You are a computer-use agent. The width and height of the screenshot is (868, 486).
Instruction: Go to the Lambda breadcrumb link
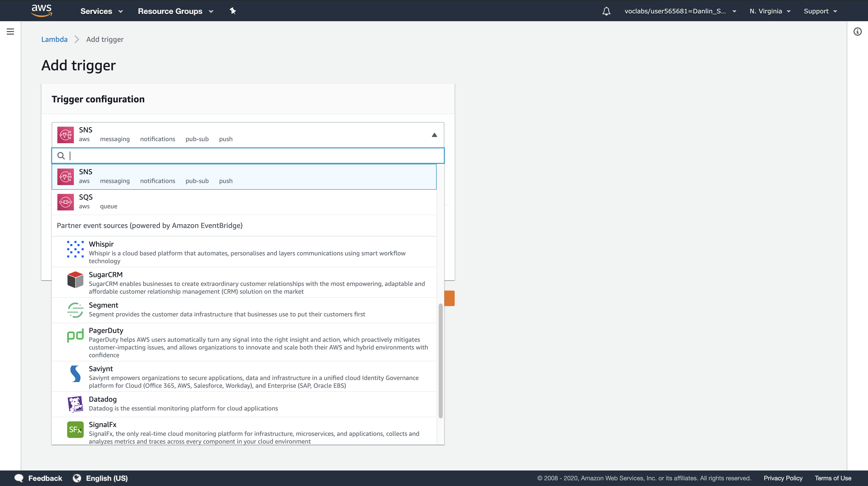point(54,39)
